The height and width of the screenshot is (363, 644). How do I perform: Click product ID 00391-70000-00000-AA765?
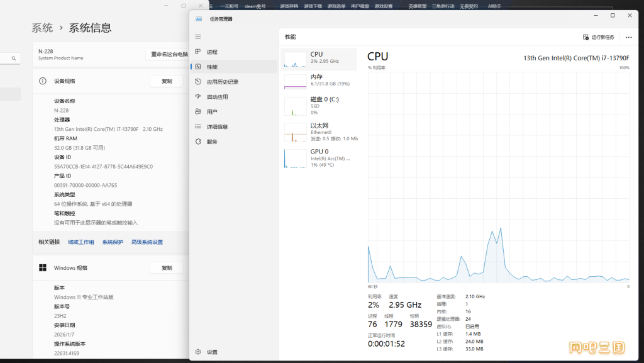tap(86, 185)
